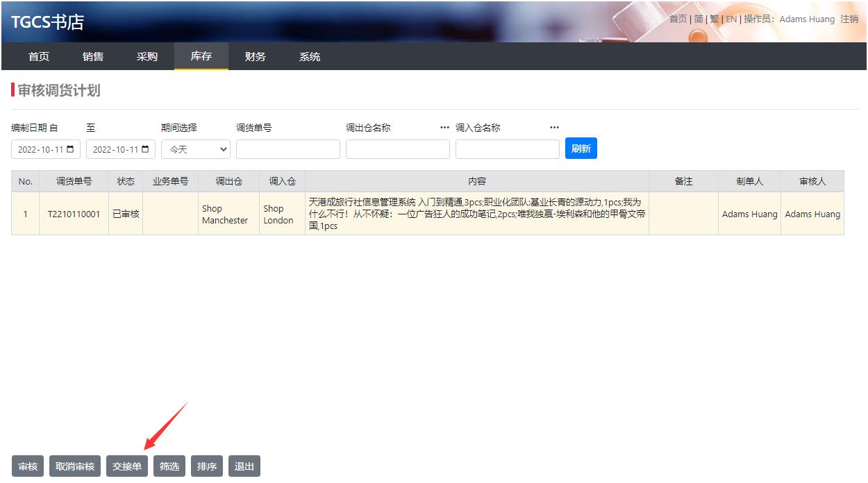This screenshot has width=868, height=483.
Task: Focus the 调货单号 input field
Action: click(x=287, y=149)
